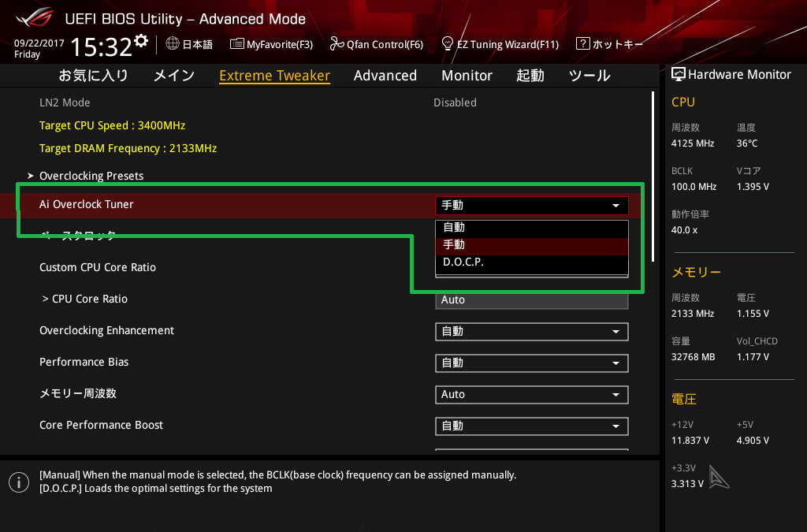Image resolution: width=807 pixels, height=532 pixels.
Task: Select the Performance Bias label
Action: point(84,363)
